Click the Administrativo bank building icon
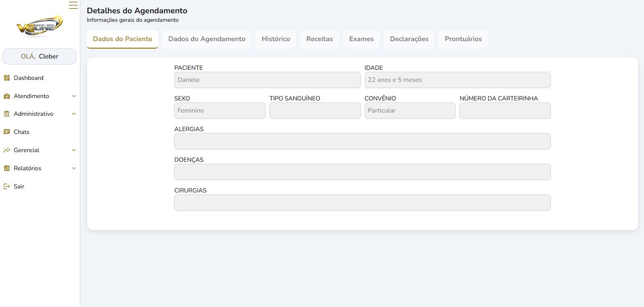Image resolution: width=644 pixels, height=307 pixels. coord(6,114)
